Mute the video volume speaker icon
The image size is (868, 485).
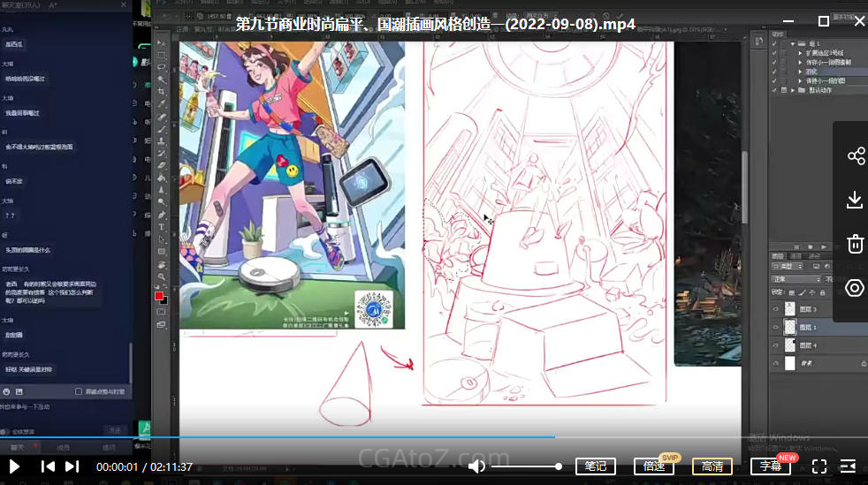(476, 466)
